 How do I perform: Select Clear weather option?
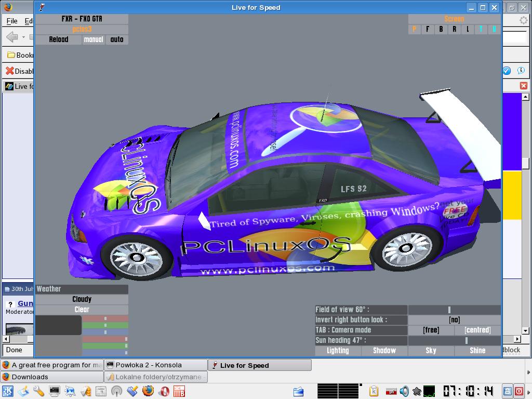pos(82,310)
